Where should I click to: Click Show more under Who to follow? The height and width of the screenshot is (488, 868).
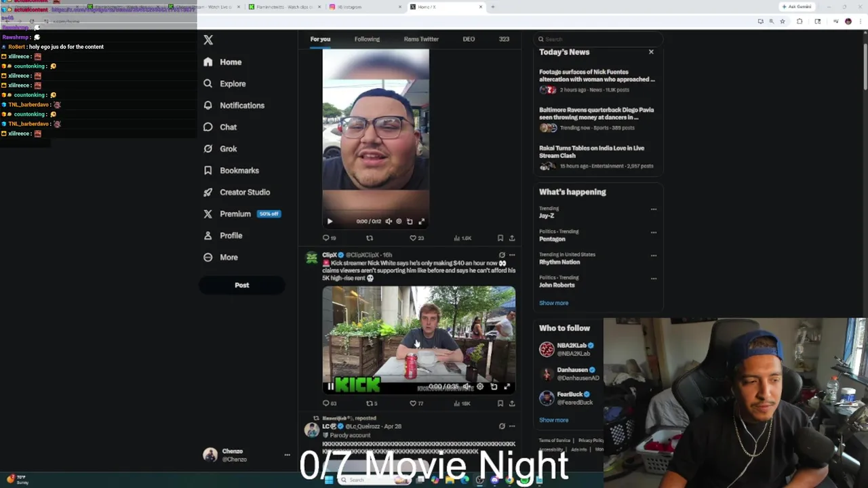coord(553,420)
